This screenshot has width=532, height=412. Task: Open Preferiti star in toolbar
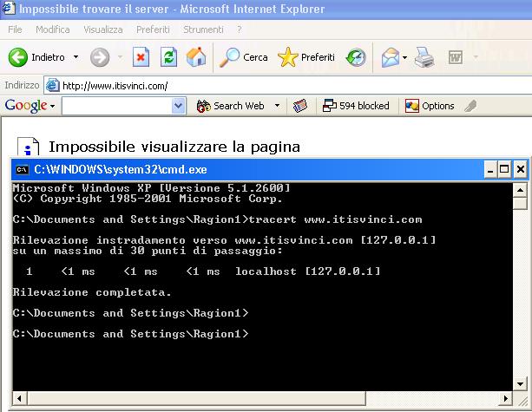(x=288, y=57)
